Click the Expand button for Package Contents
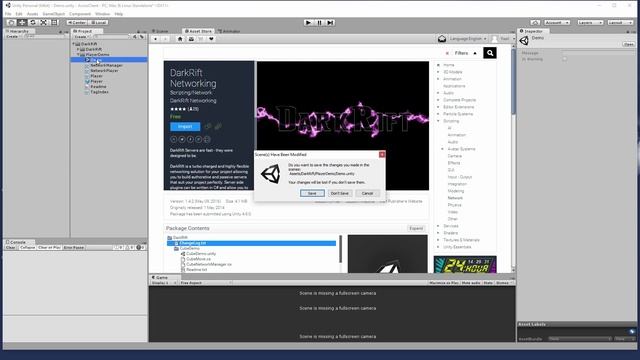This screenshot has width=640, height=360. [x=416, y=229]
